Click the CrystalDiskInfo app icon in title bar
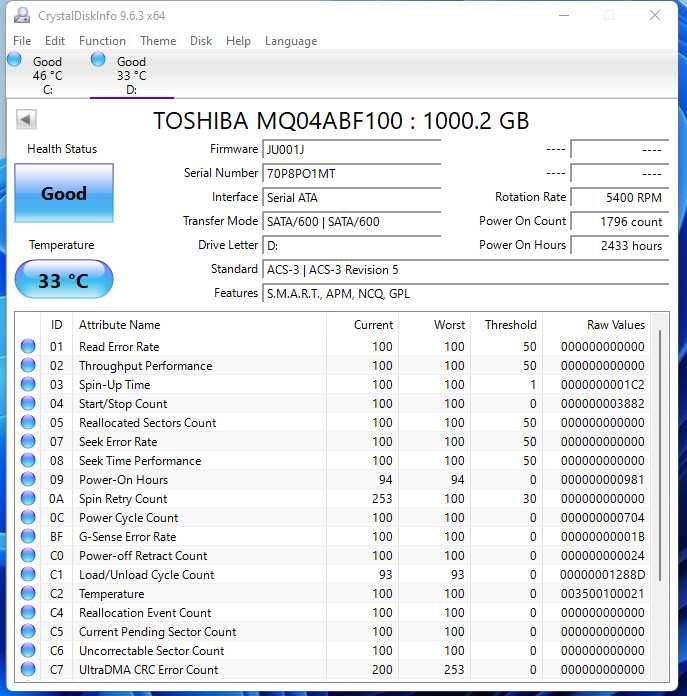This screenshot has width=687, height=696. coord(22,16)
